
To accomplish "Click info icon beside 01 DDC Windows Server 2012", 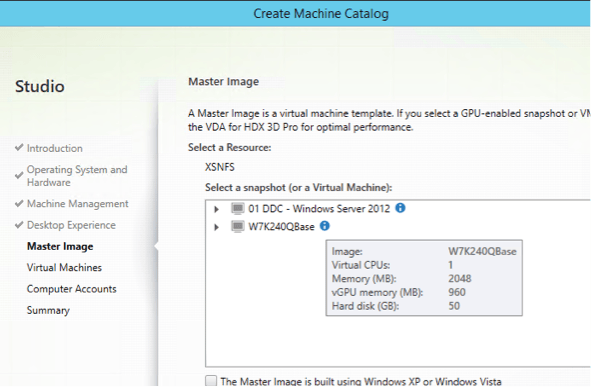I will click(400, 208).
